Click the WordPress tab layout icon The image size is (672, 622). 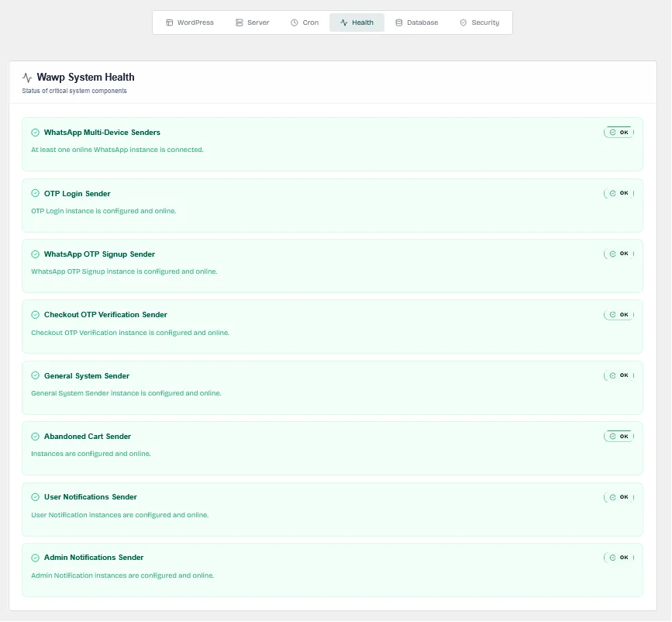pyautogui.click(x=169, y=22)
